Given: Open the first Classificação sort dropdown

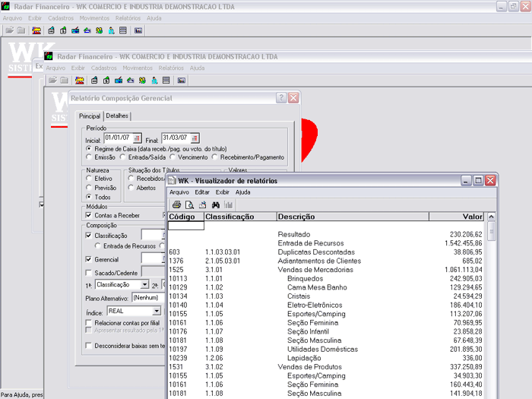Looking at the screenshot, I should coord(145,285).
